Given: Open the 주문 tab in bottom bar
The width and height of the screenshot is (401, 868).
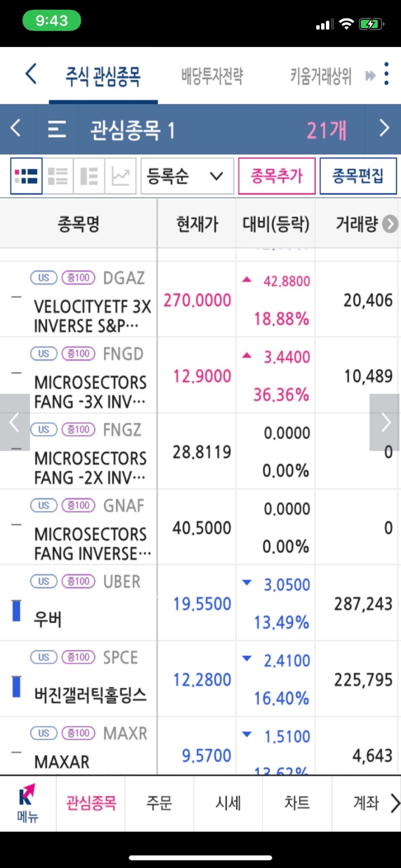Looking at the screenshot, I should [159, 803].
